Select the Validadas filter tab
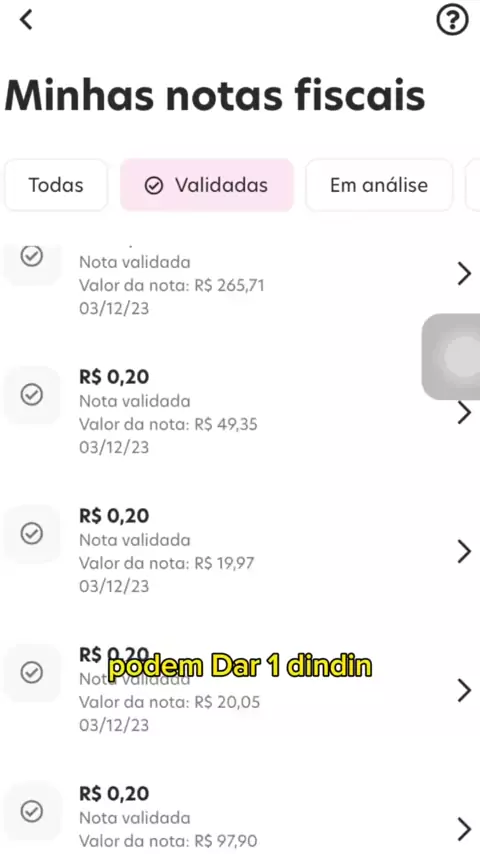 (207, 185)
